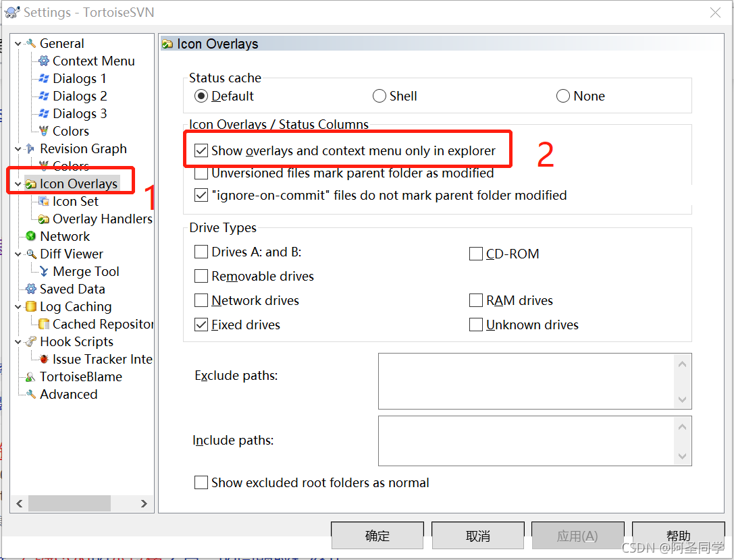The image size is (734, 560).
Task: Click the 帮助 (Help) button
Action: pos(679,534)
